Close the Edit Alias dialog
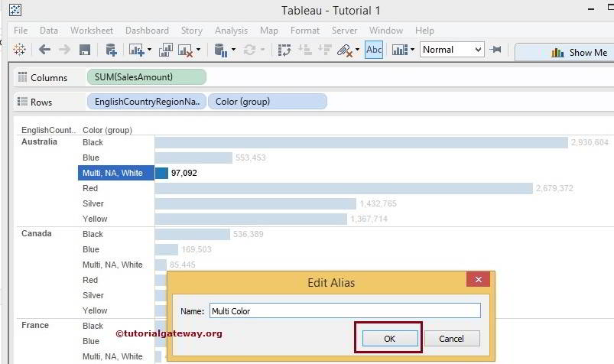 [x=478, y=279]
